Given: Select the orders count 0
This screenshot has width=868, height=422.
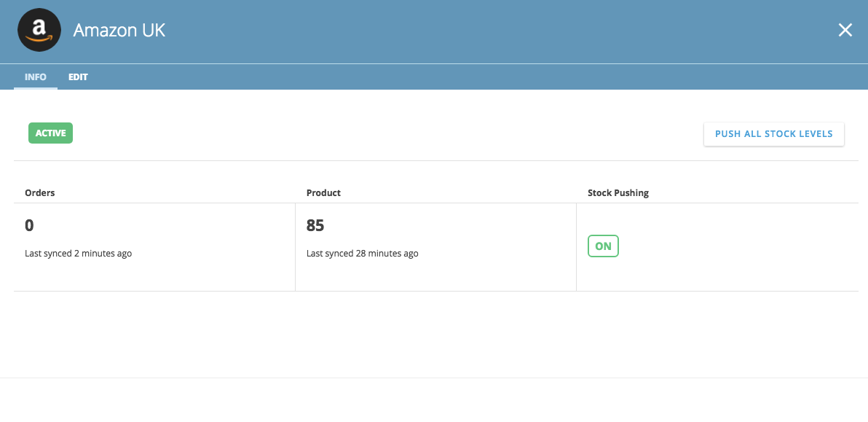Looking at the screenshot, I should pyautogui.click(x=29, y=225).
